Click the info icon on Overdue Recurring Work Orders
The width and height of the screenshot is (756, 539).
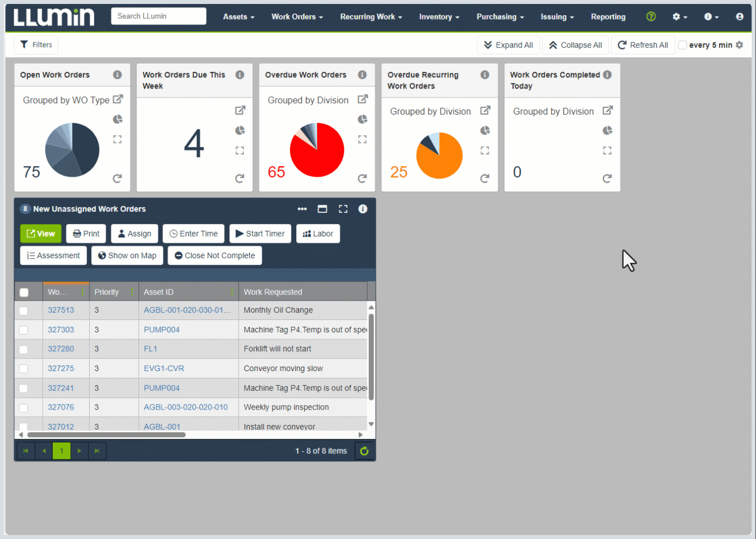[x=485, y=74]
